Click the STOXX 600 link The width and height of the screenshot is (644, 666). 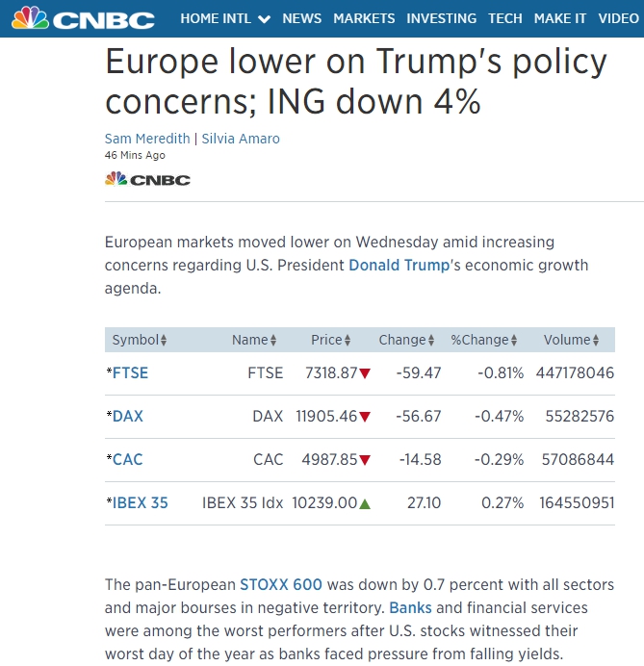point(281,584)
